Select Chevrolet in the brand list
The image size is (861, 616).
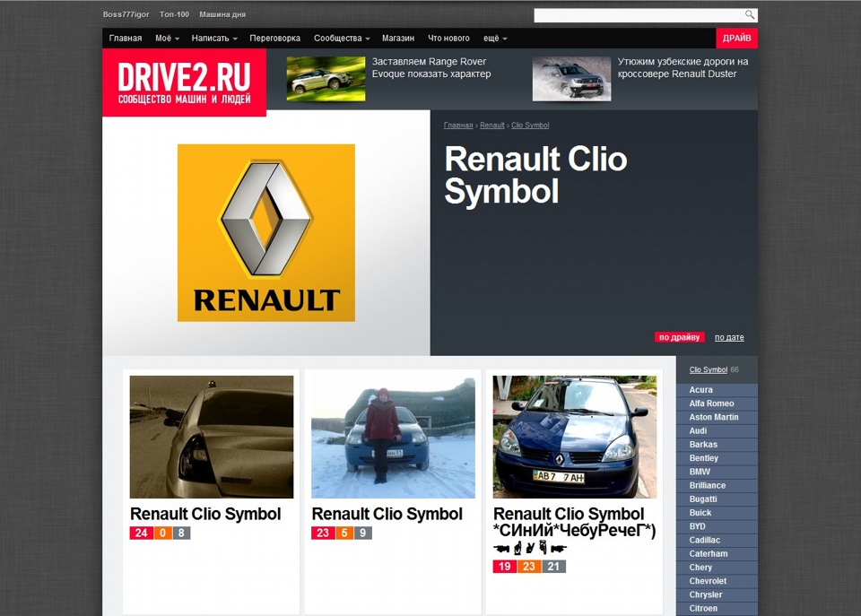pyautogui.click(x=717, y=581)
